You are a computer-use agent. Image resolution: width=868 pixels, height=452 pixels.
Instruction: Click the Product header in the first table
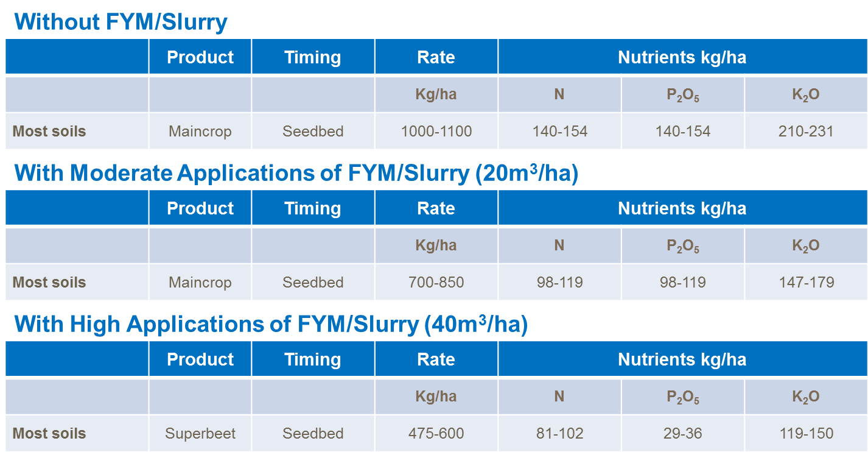click(x=200, y=57)
